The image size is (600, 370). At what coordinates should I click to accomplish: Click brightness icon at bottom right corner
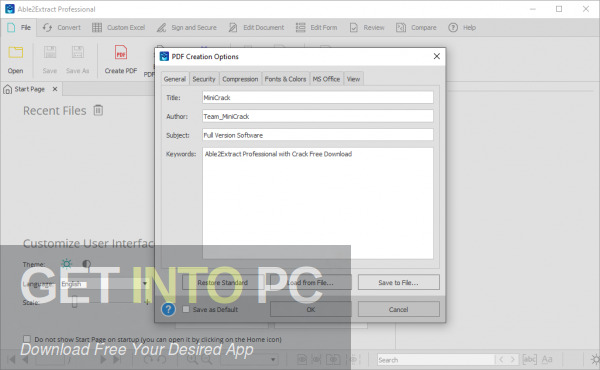[595, 359]
